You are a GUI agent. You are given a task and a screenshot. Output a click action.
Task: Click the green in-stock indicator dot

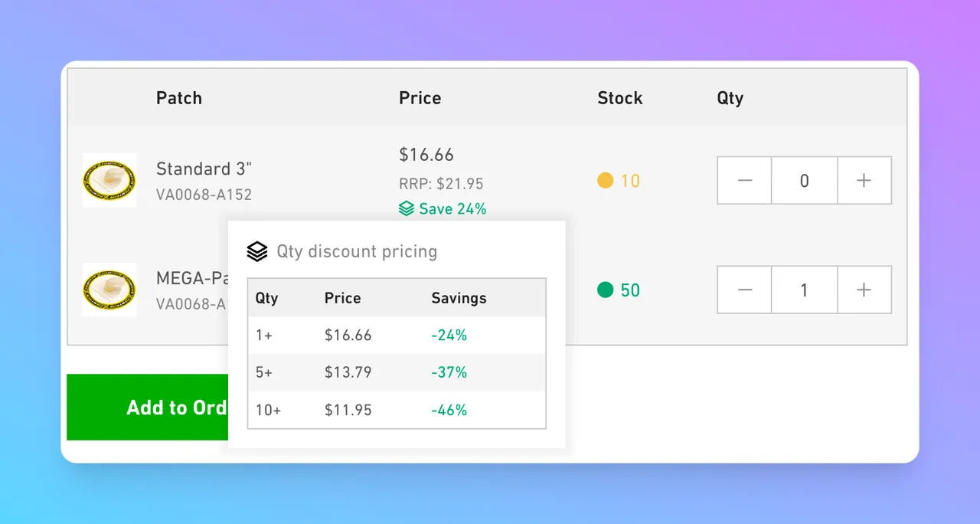pos(605,290)
